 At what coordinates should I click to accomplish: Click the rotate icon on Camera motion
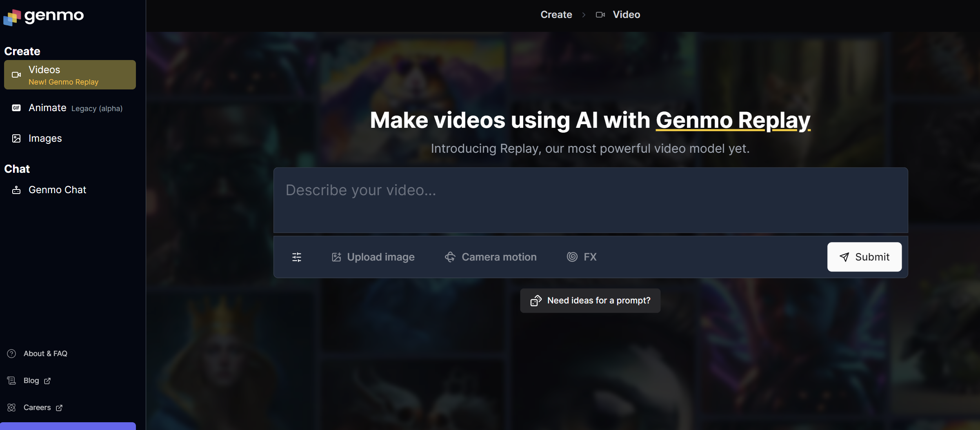(450, 257)
